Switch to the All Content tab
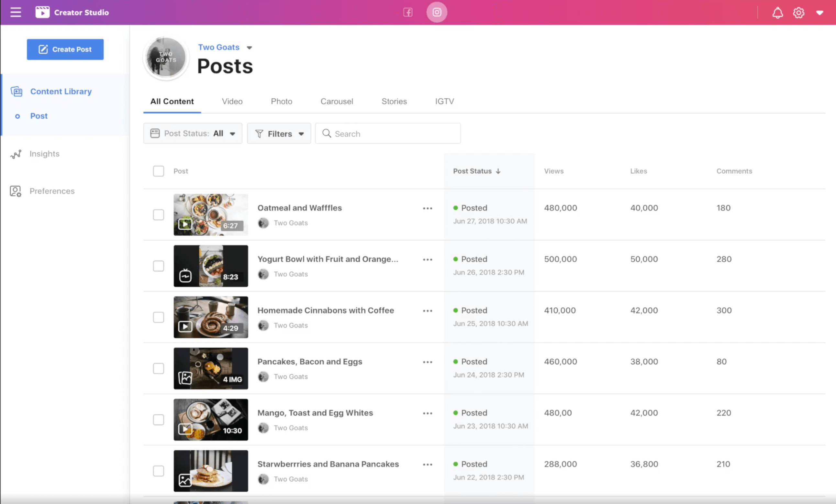The height and width of the screenshot is (504, 836). coord(172,101)
